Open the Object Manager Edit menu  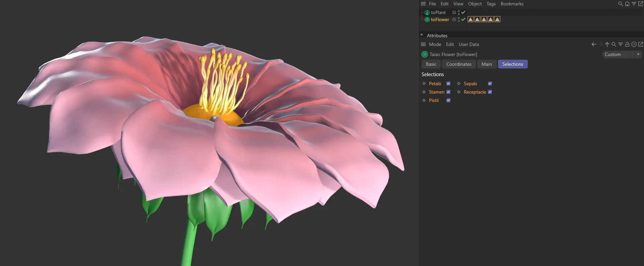[x=444, y=4]
